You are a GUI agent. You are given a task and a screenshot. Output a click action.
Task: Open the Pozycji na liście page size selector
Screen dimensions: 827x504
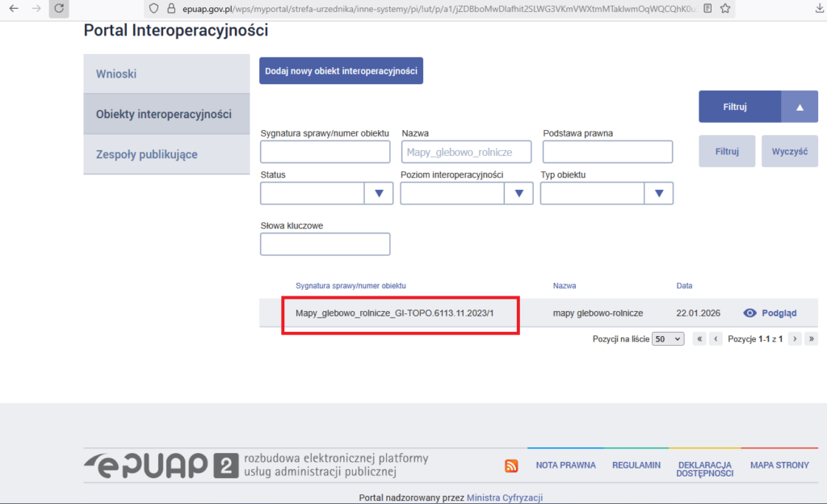(x=668, y=338)
